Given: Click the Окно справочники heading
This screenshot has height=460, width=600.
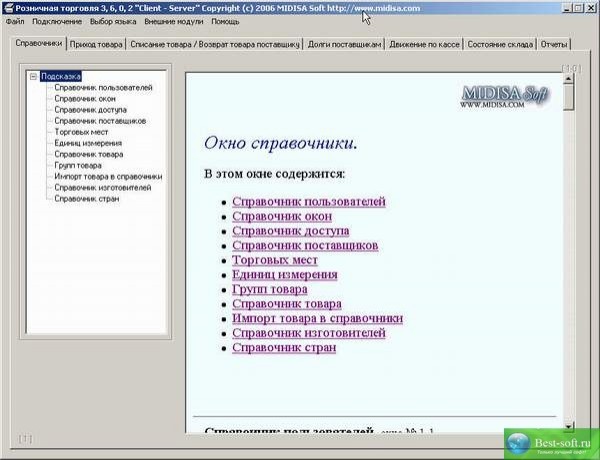Looking at the screenshot, I should 280,144.
